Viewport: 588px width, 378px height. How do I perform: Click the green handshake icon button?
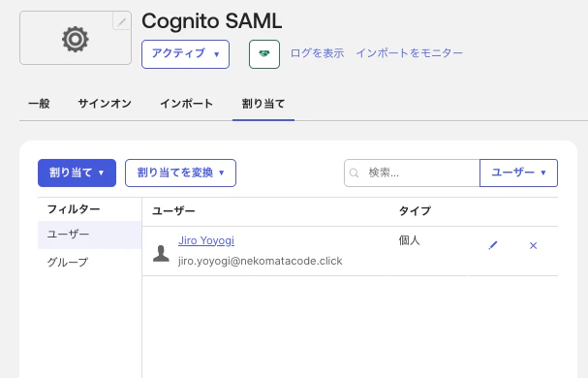pos(264,54)
